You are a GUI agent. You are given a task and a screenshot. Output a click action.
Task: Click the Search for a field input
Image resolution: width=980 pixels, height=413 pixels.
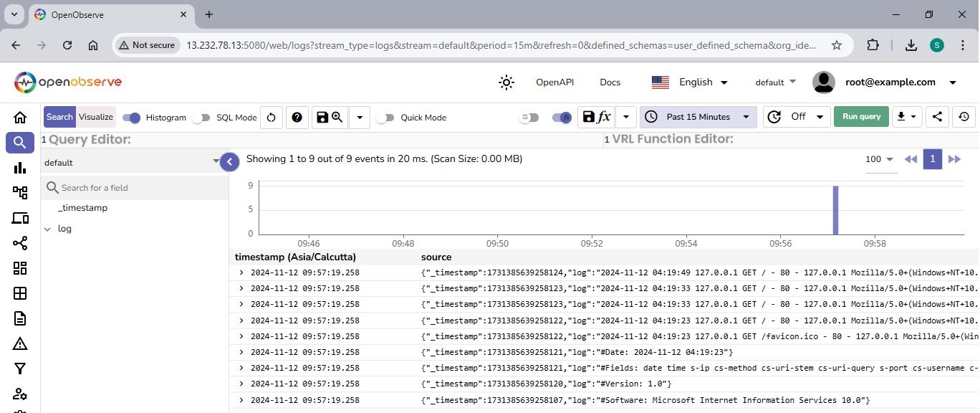[136, 188]
